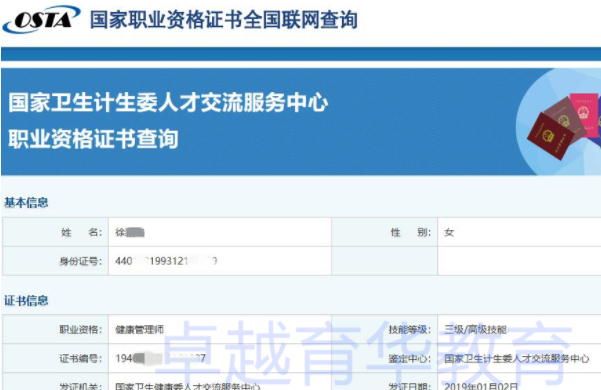Screen dimensions: 601x390
Task: Click the name value starting with 徐
Action: coord(130,232)
